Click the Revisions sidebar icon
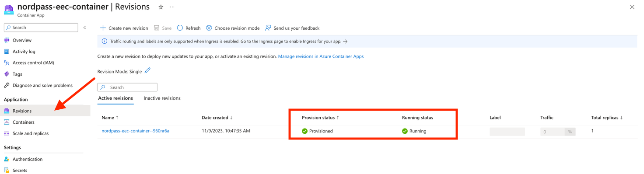Screen dimensions: 644x174 point(7,111)
